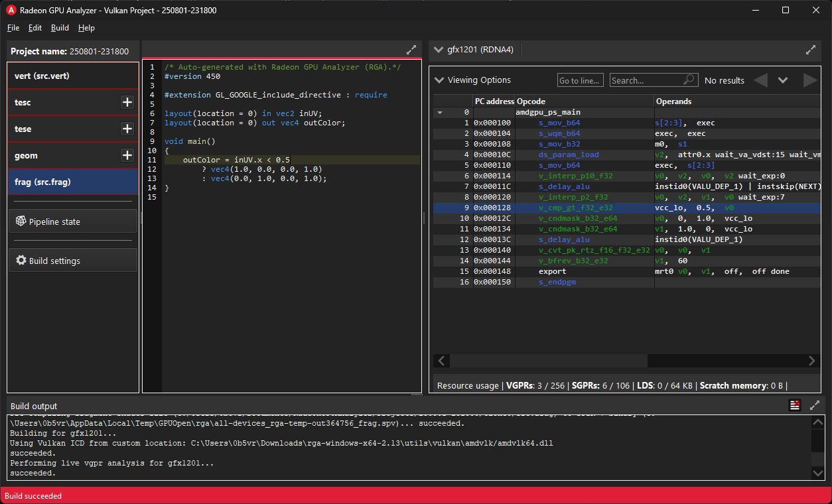Open search options dropdown chevron
Screen dimensions: 832x504
tap(783, 80)
